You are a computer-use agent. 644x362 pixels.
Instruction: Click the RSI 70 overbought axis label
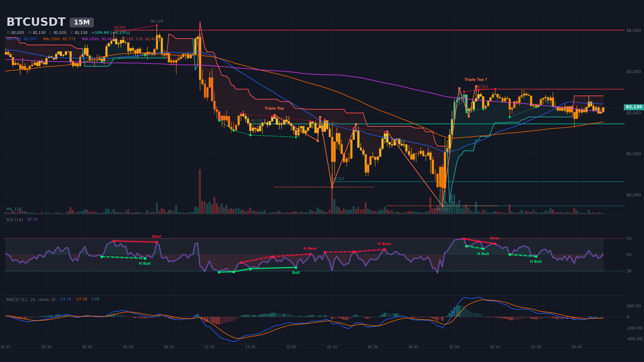[x=629, y=239]
